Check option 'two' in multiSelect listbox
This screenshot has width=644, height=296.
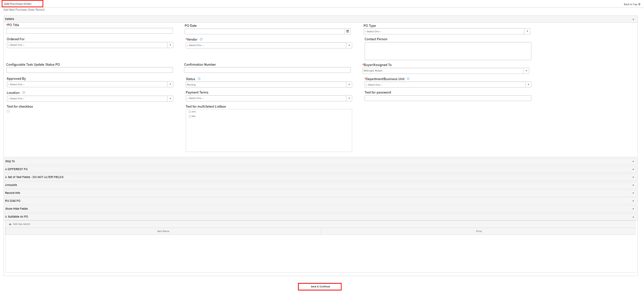click(190, 116)
